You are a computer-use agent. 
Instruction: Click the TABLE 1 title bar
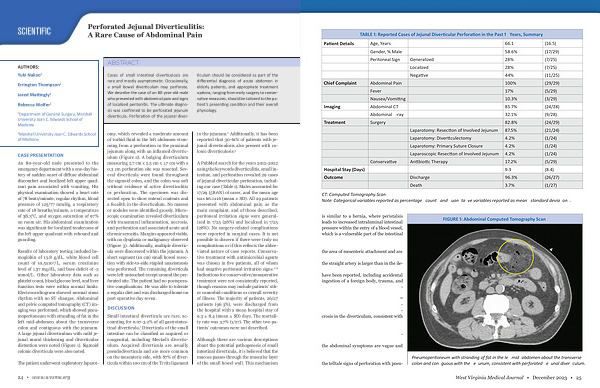452,34
